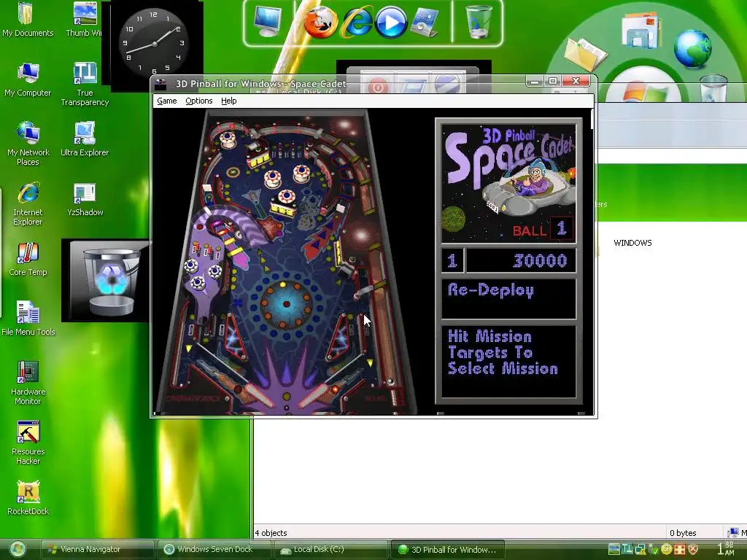Launch Hardware Monitor desktop shortcut
The height and width of the screenshot is (560, 747).
(x=28, y=383)
